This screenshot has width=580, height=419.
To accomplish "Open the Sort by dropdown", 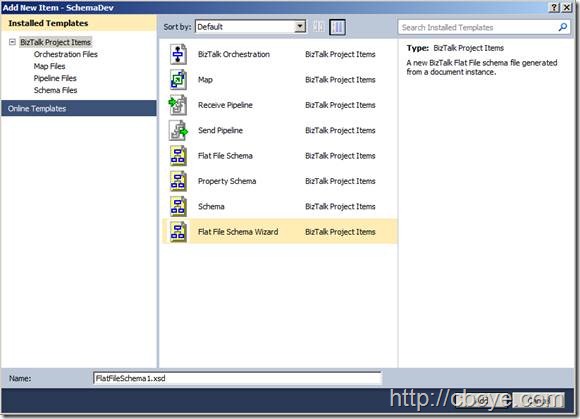I will 300,27.
